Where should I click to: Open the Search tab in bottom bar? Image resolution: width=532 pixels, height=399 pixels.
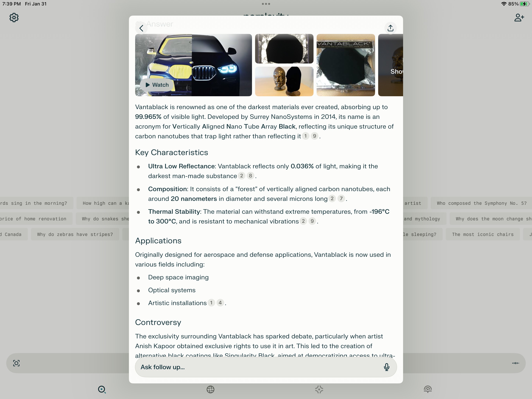pos(102,389)
